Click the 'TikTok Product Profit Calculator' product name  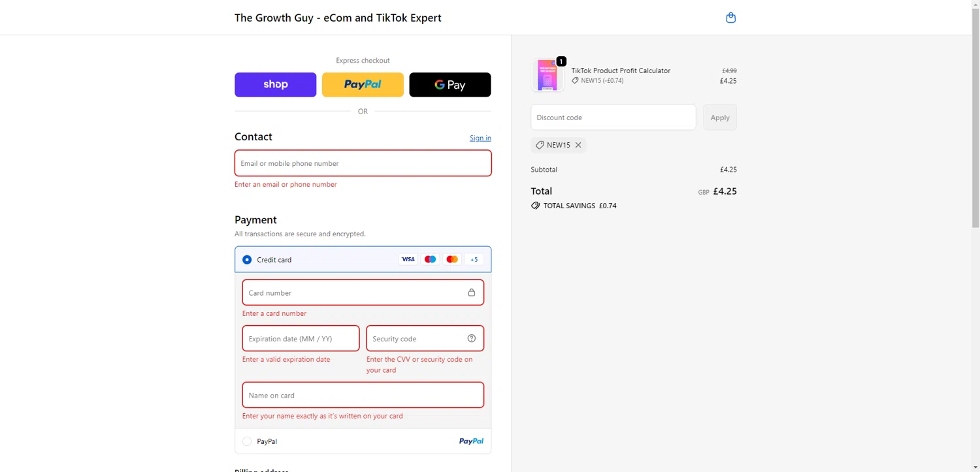pos(621,71)
